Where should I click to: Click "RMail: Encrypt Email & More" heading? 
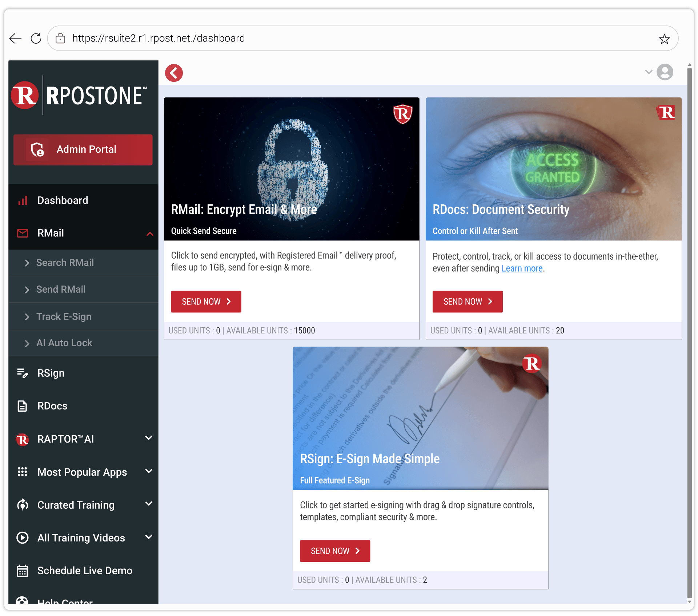click(x=244, y=209)
